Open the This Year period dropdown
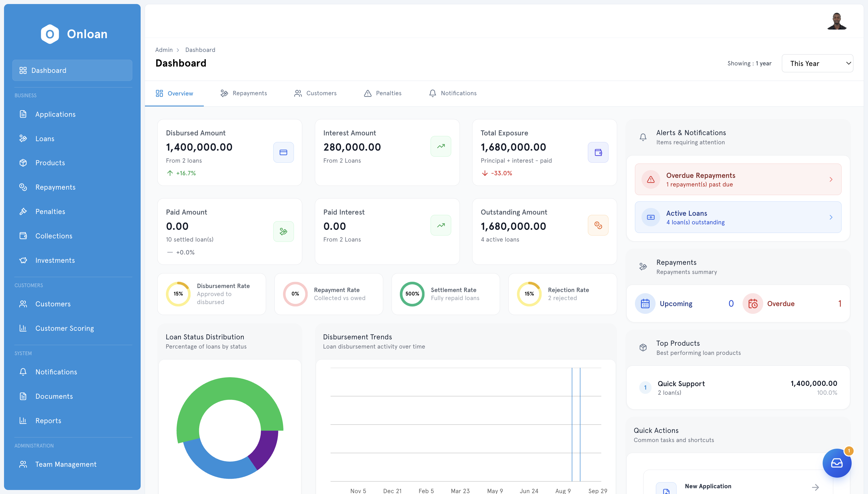This screenshot has height=494, width=868. point(817,63)
